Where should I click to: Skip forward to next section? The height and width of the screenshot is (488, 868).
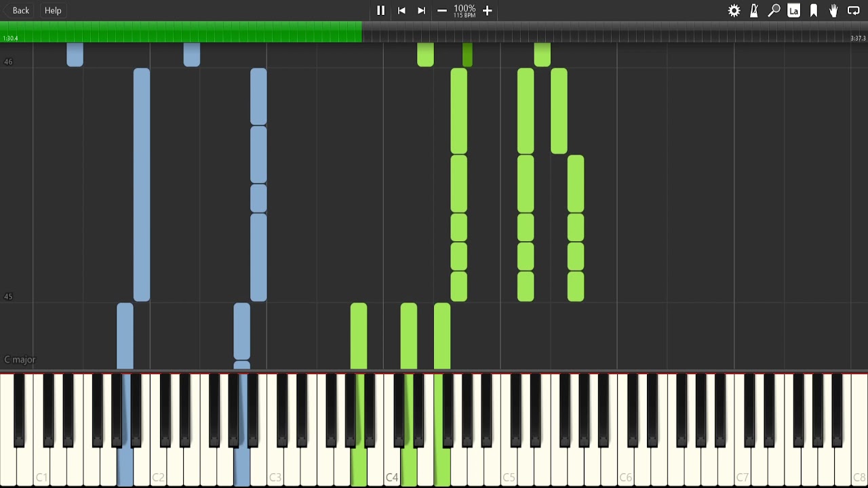pyautogui.click(x=421, y=10)
